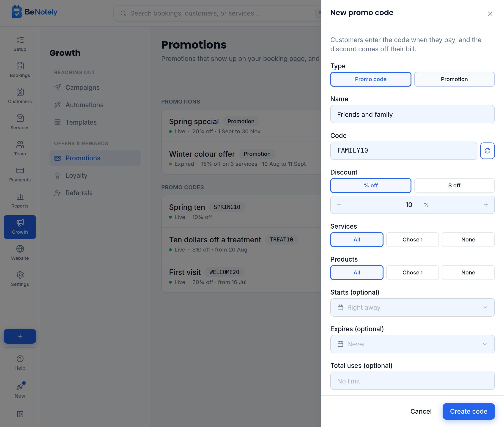Click the SPRING10 code badge
Image resolution: width=504 pixels, height=427 pixels.
pos(227,207)
